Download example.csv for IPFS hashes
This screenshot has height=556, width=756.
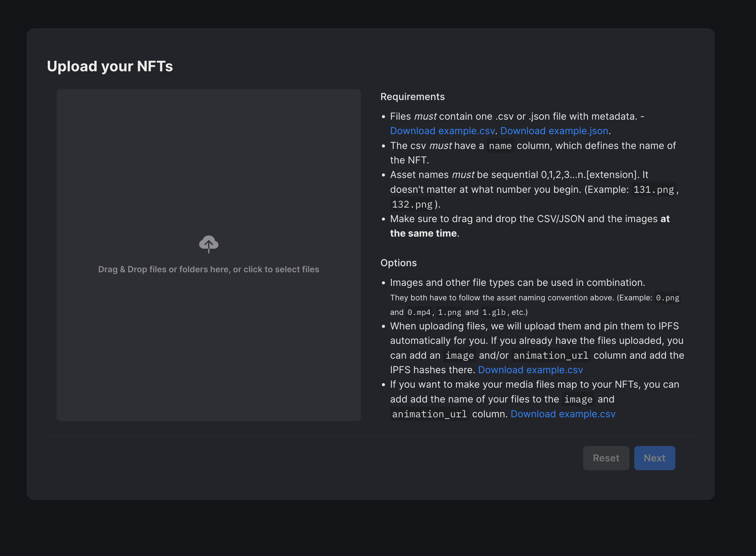point(530,370)
